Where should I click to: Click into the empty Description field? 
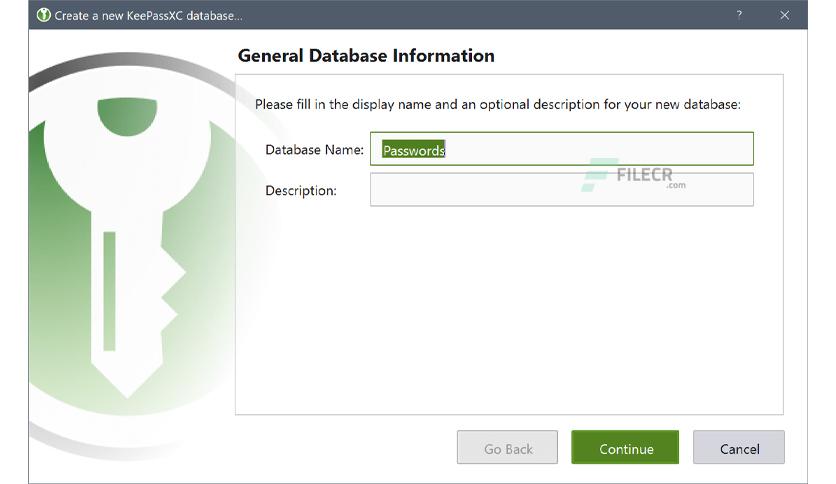point(562,189)
